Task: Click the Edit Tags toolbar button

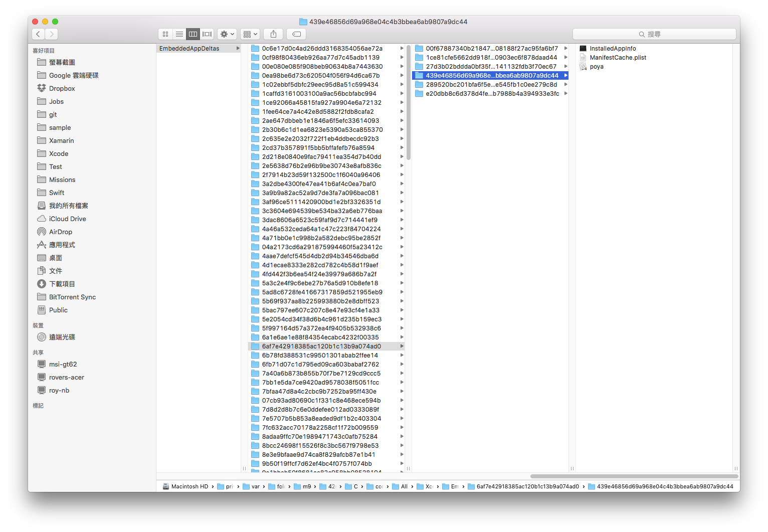Action: coord(296,34)
